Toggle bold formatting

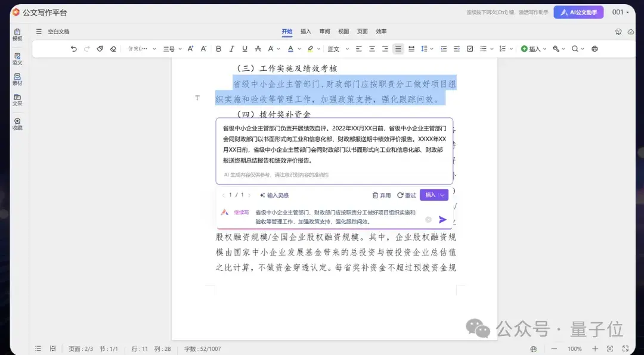click(218, 49)
